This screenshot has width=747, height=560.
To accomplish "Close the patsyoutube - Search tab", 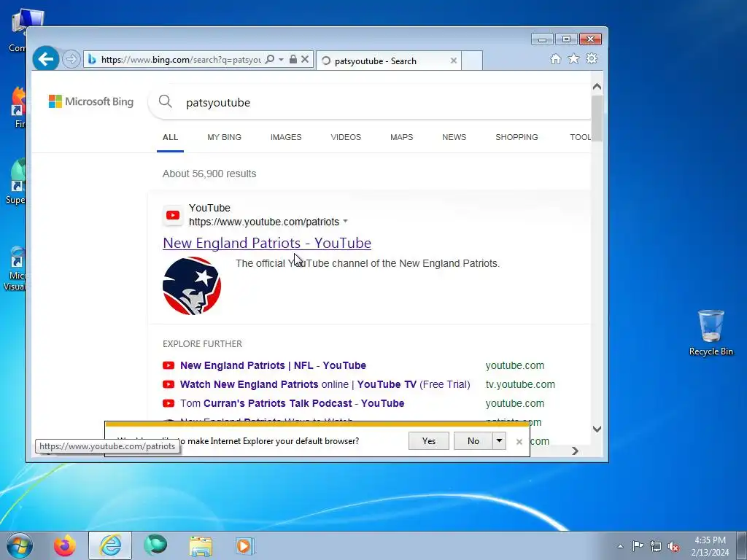I will (454, 61).
